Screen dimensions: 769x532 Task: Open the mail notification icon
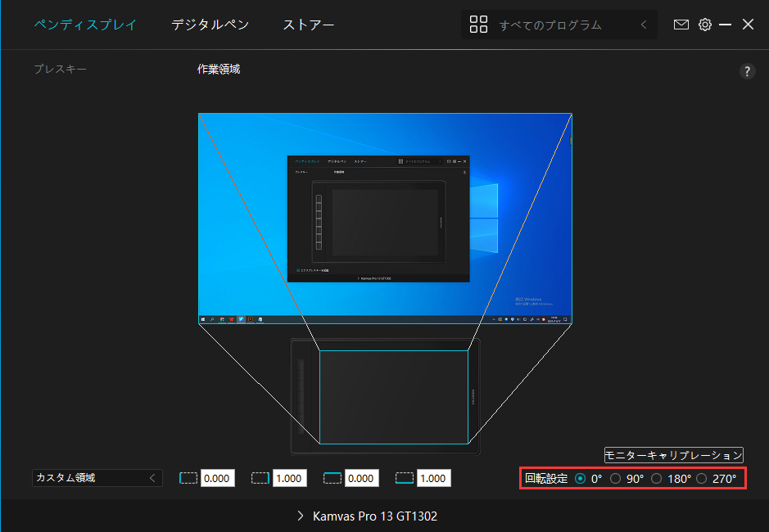[681, 25]
